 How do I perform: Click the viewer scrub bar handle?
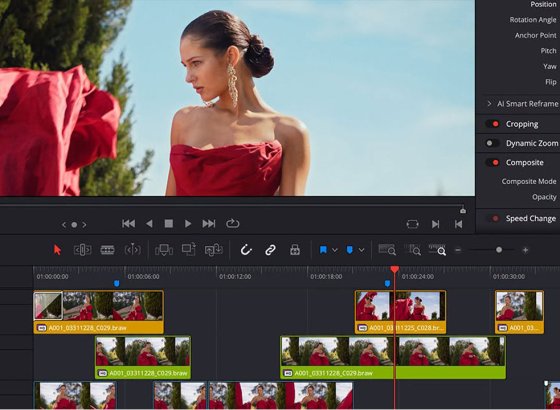[x=463, y=210]
